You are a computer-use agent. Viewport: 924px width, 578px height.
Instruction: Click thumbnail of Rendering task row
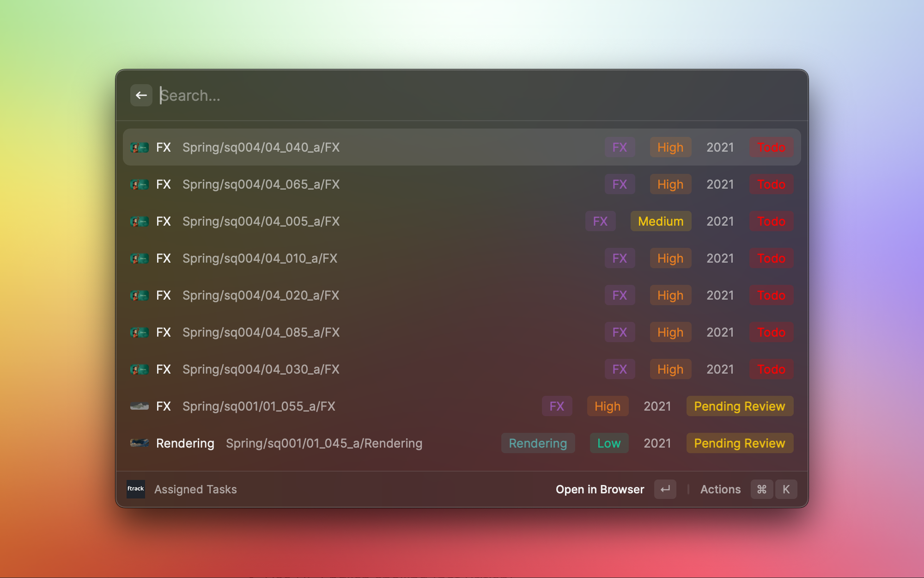(x=139, y=443)
